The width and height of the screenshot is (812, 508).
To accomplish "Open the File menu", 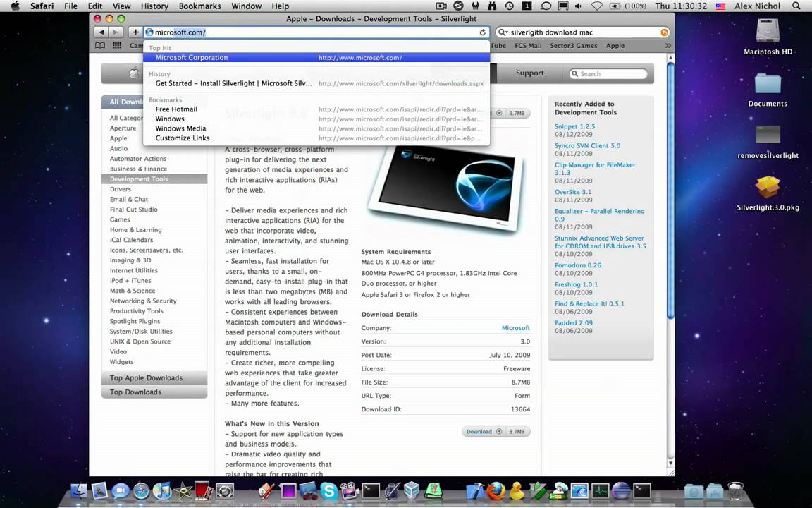I will point(70,6).
